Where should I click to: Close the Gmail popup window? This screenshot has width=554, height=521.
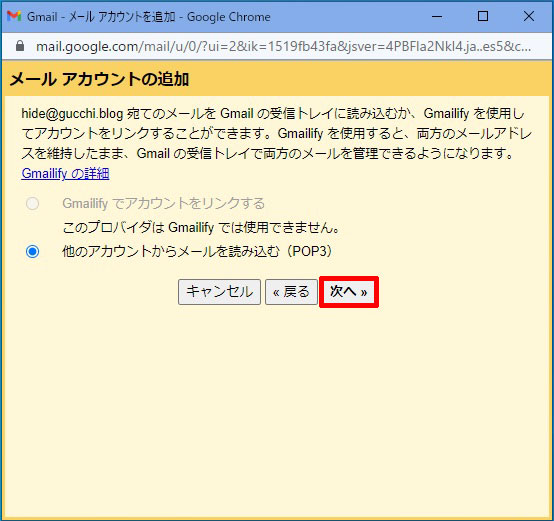coord(529,16)
